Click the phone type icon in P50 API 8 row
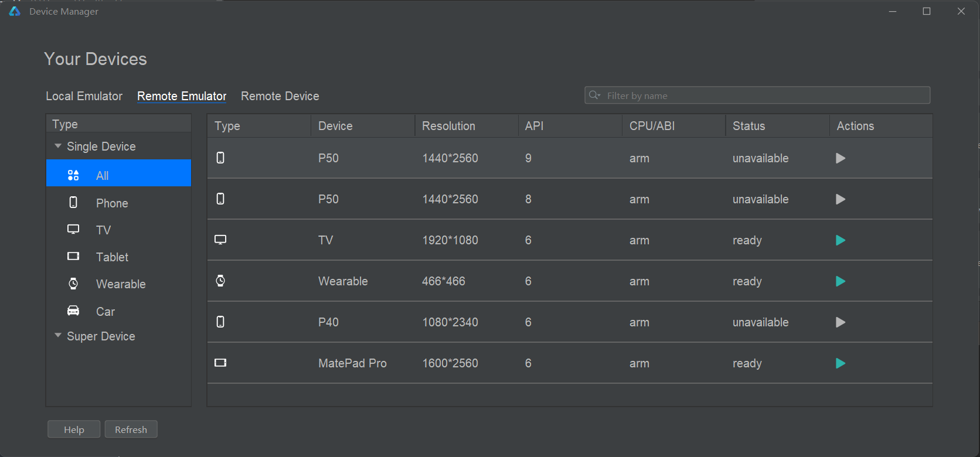 coord(220,199)
